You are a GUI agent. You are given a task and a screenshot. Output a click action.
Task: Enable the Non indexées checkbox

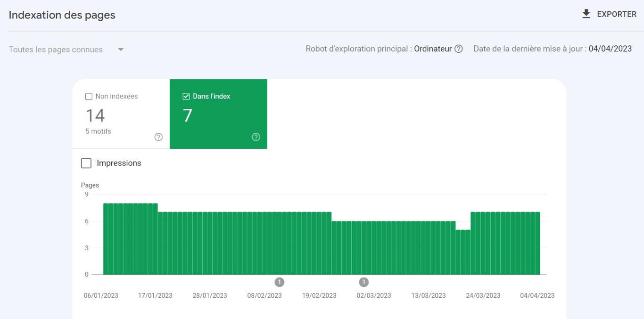pyautogui.click(x=88, y=96)
